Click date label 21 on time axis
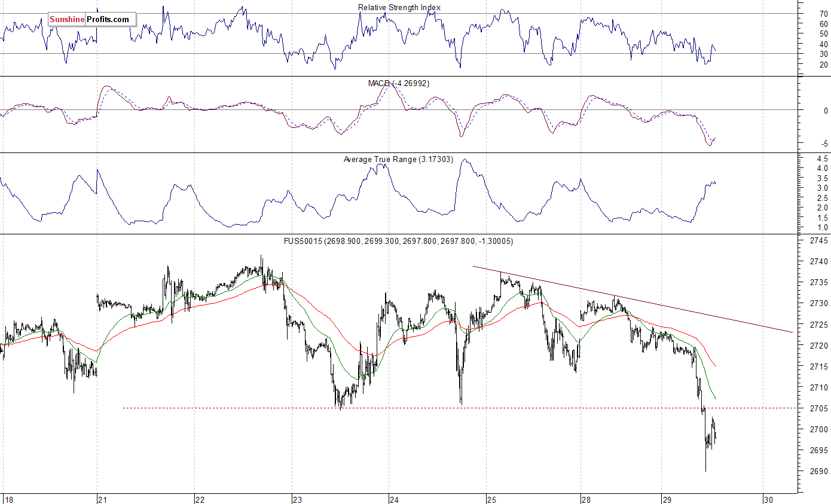The height and width of the screenshot is (504, 831). click(x=102, y=499)
